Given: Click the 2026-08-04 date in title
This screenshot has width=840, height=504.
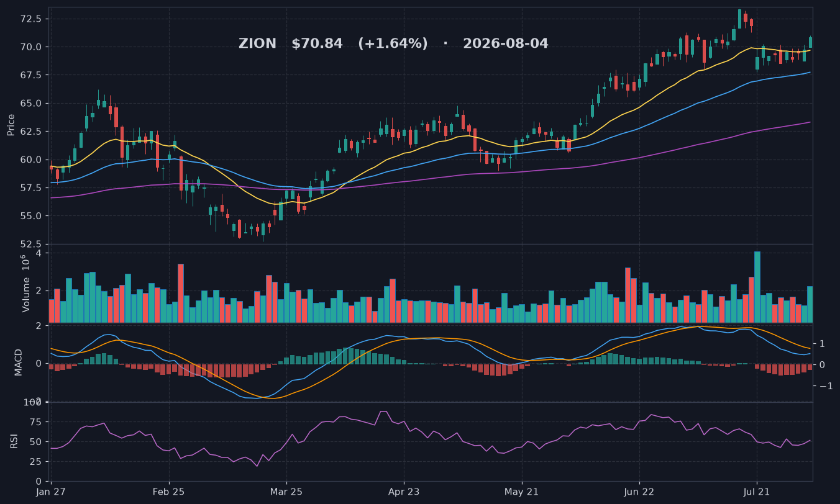Looking at the screenshot, I should click(x=506, y=44).
